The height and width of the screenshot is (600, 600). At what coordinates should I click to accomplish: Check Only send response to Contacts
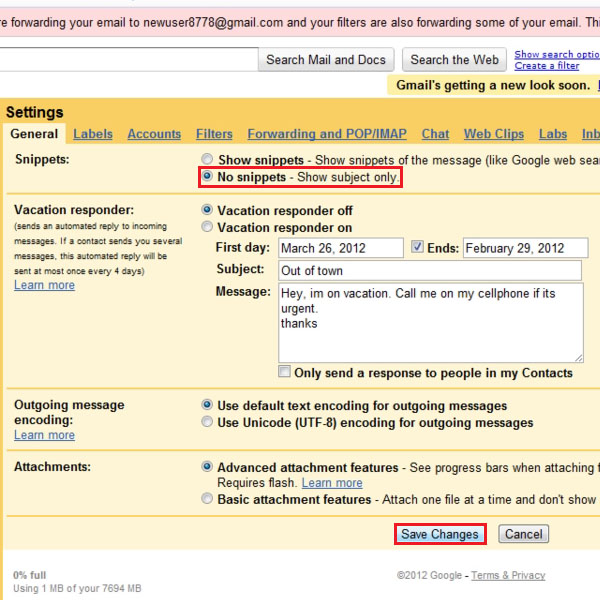[284, 372]
